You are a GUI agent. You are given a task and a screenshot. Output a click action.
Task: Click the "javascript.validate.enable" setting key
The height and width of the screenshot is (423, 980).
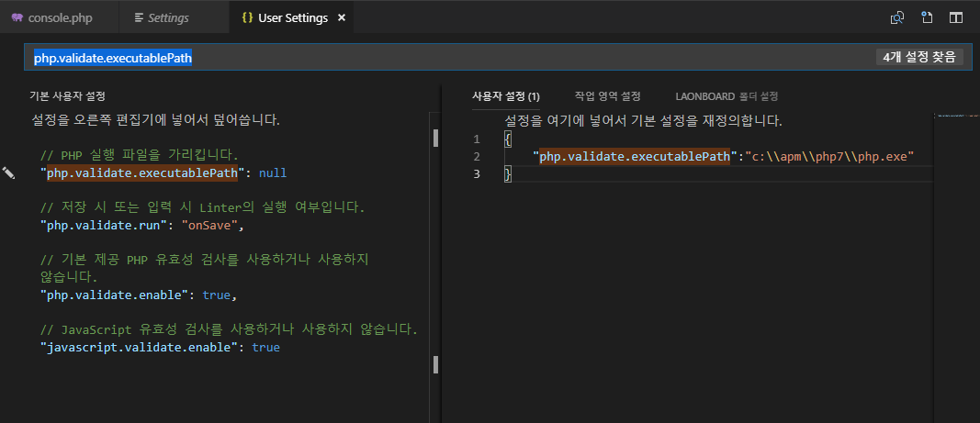(x=139, y=347)
